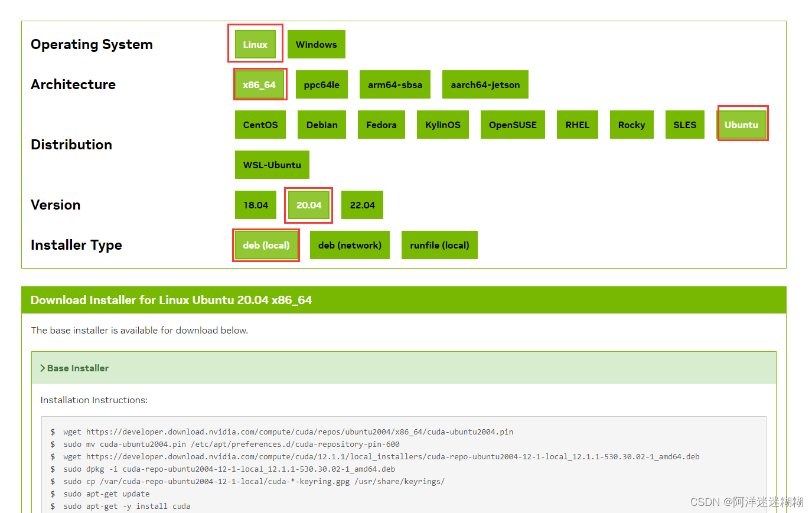812x513 pixels.
Task: Collapse the Base Installer section
Action: coord(404,368)
